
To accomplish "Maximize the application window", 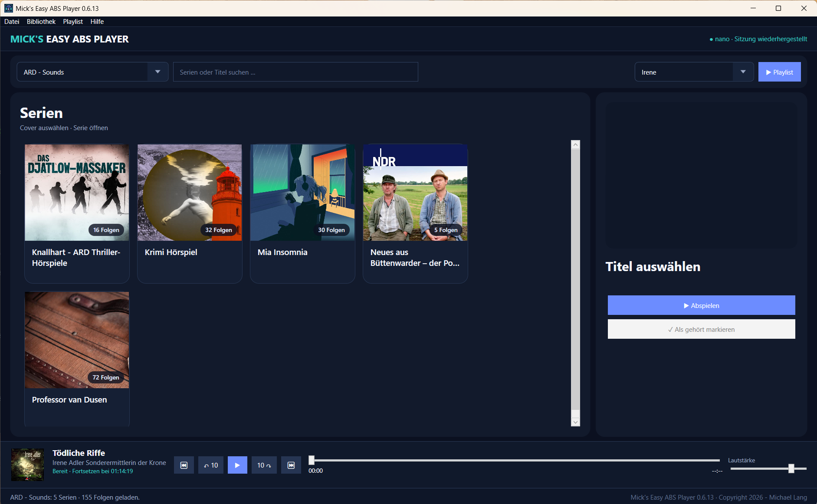I will (778, 8).
